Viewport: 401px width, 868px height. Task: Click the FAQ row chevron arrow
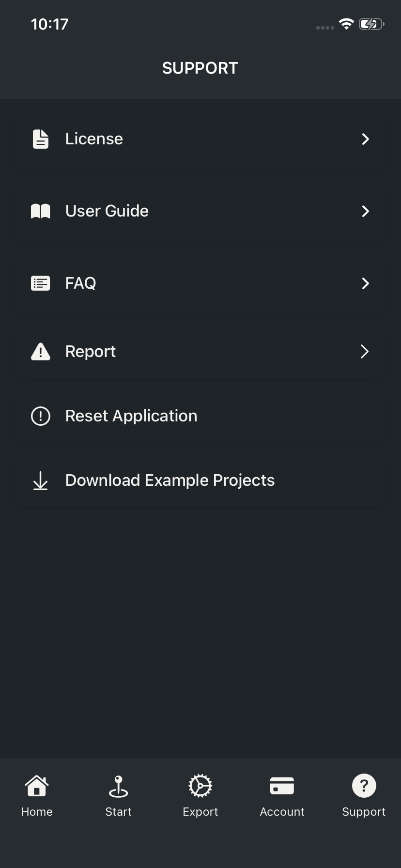(x=366, y=283)
